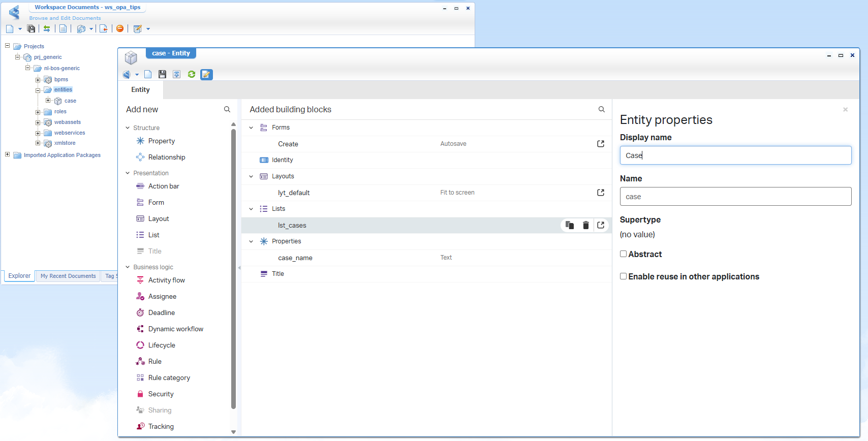Check Enable reuse in other applications

click(624, 276)
